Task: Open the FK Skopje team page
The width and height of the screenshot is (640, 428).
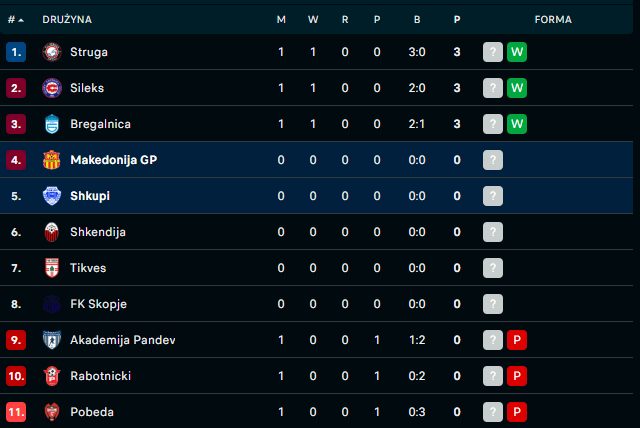Action: 98,304
